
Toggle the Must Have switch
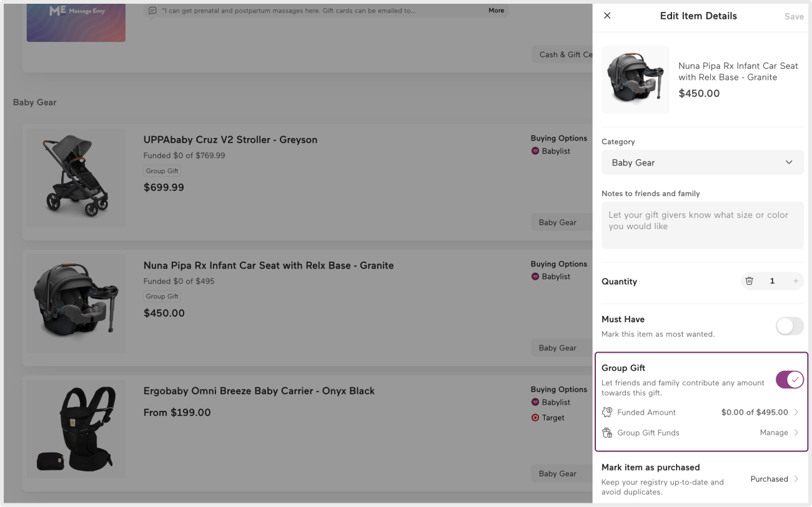(x=790, y=326)
